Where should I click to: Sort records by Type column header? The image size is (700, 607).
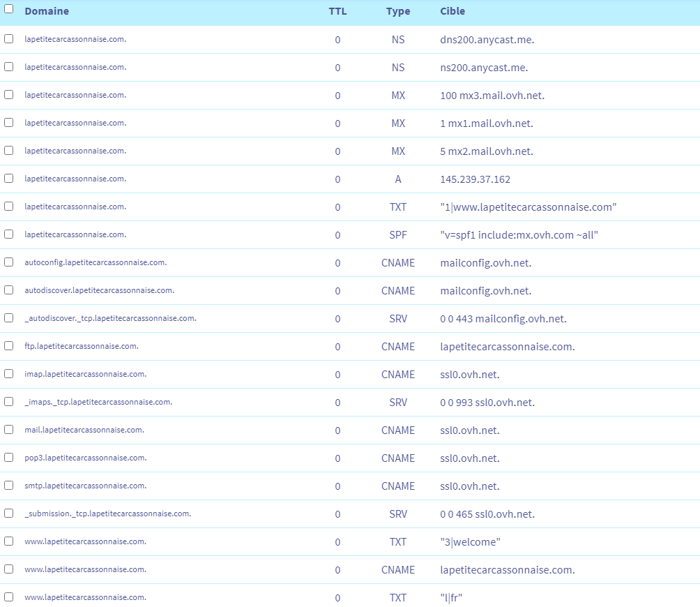point(398,11)
